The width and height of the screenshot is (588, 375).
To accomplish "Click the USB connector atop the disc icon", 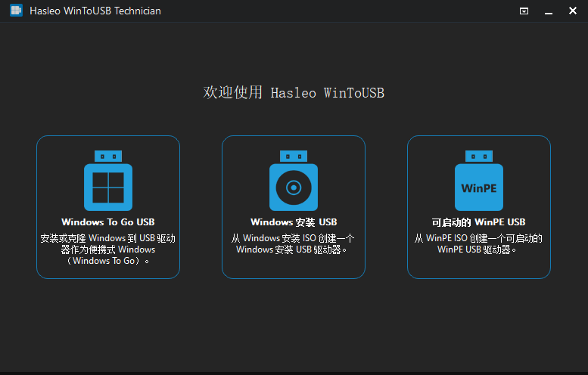I will pos(294,156).
